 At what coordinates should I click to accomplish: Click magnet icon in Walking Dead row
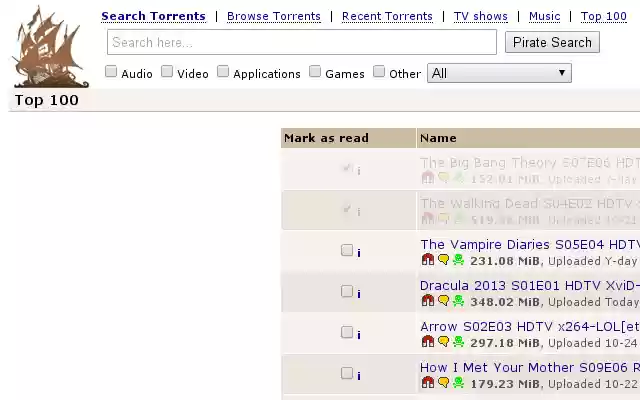click(x=427, y=219)
